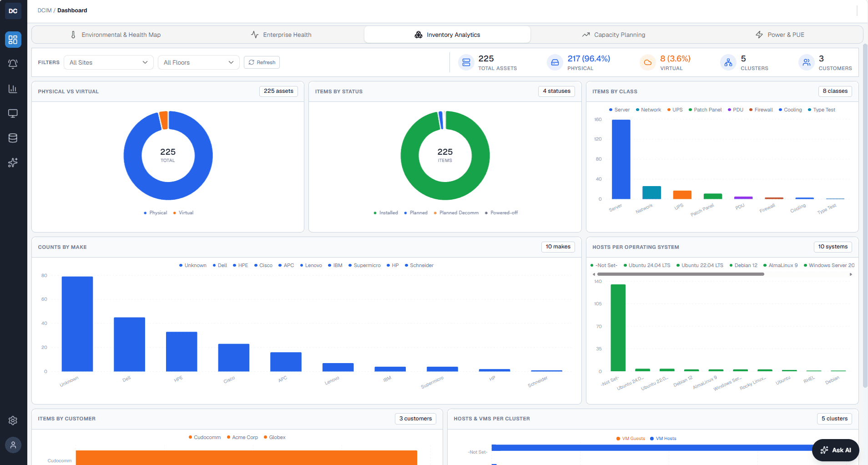Viewport: 868px width, 465px height.
Task: Open the user profile avatar icon
Action: 13,445
